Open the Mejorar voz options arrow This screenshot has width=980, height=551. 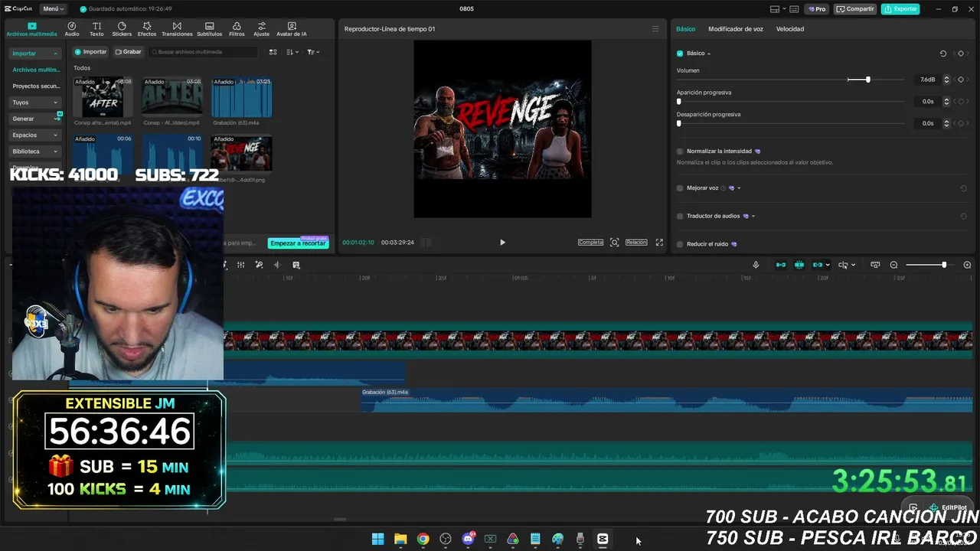739,188
